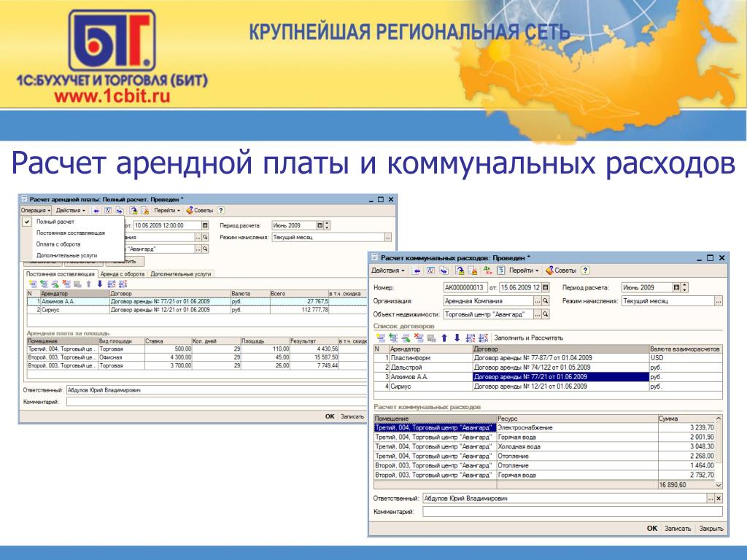Select Алхимов А.А. row in rent window
Image resolution: width=747 pixels, height=560 pixels.
pos(197,301)
